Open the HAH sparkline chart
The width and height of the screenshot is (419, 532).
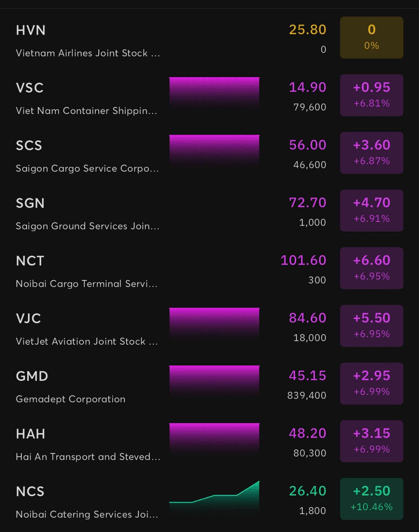click(x=214, y=438)
